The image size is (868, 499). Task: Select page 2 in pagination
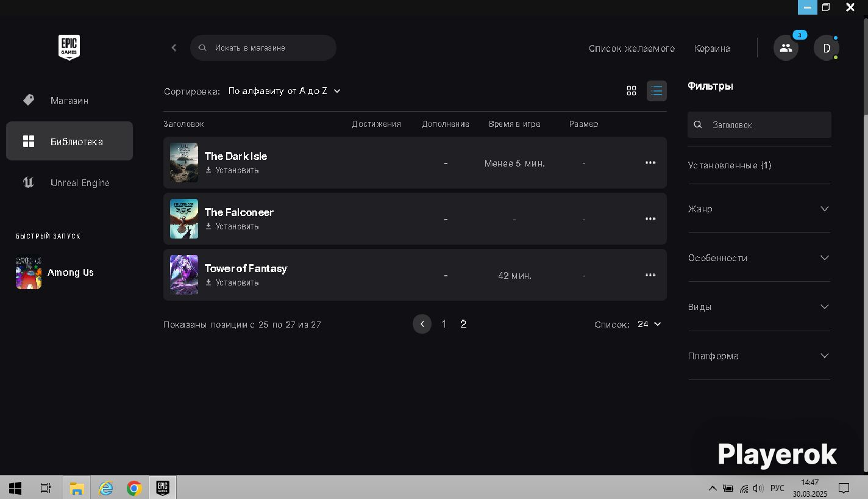(463, 324)
